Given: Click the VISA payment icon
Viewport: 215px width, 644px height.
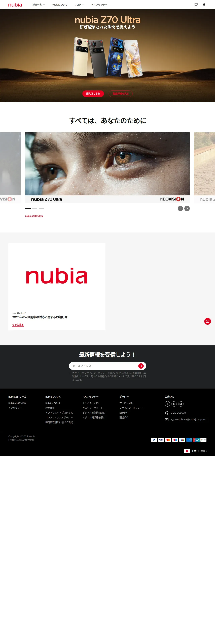Looking at the screenshot, I should tap(161, 440).
